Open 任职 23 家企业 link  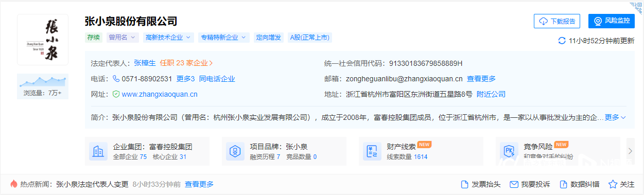[x=186, y=63]
